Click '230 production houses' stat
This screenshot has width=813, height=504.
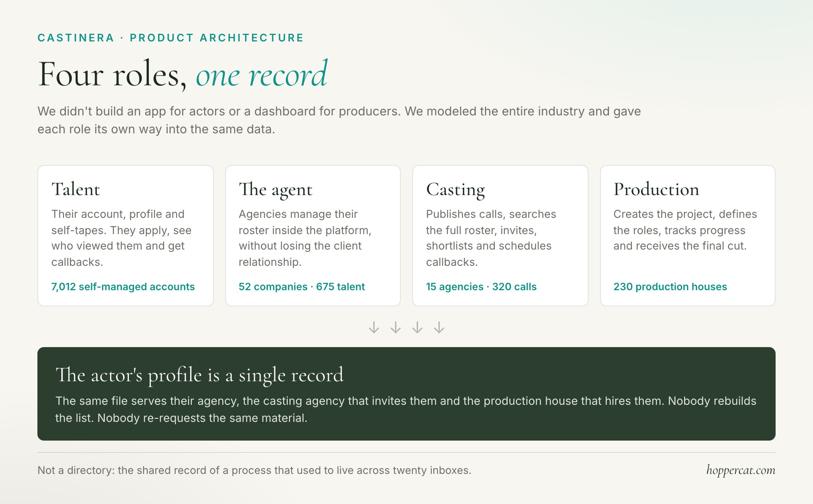point(670,287)
